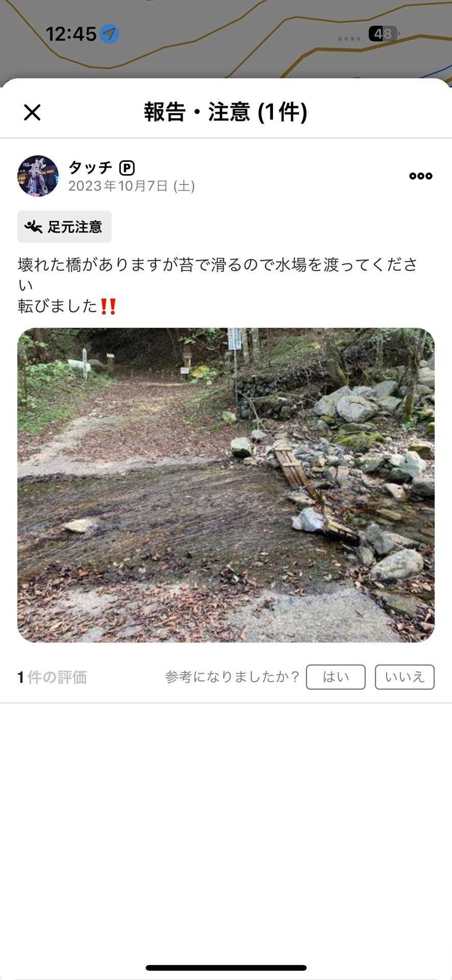Tap the premium P badge beside タッチ

click(x=127, y=168)
